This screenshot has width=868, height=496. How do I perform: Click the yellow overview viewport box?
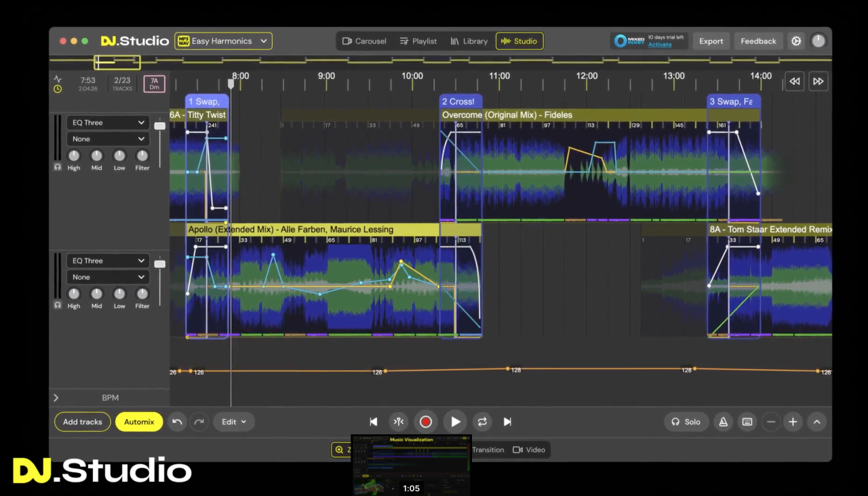click(117, 62)
